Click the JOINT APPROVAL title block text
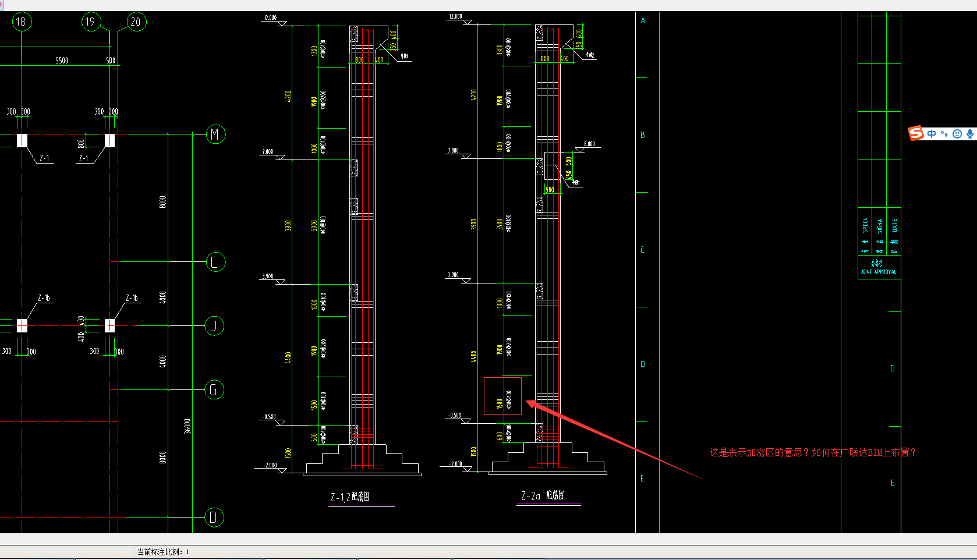 tap(879, 272)
